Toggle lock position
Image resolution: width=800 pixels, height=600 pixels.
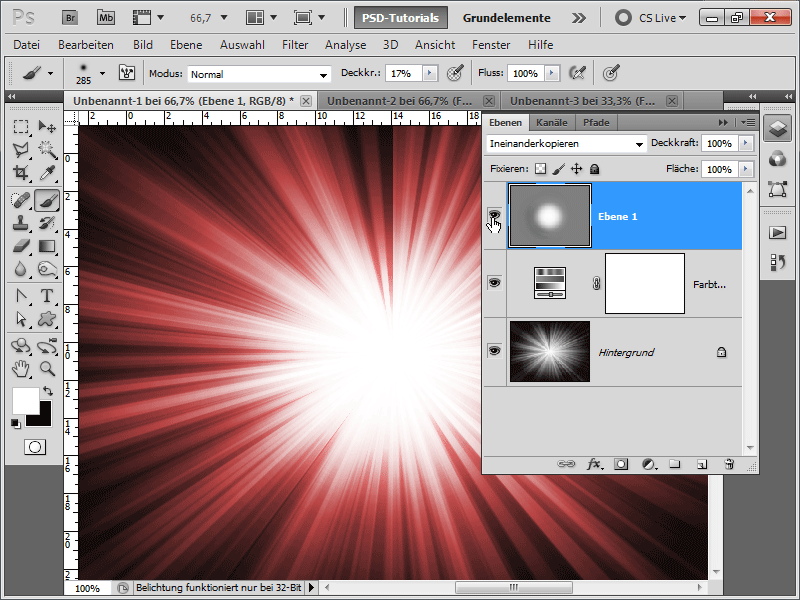pyautogui.click(x=577, y=169)
